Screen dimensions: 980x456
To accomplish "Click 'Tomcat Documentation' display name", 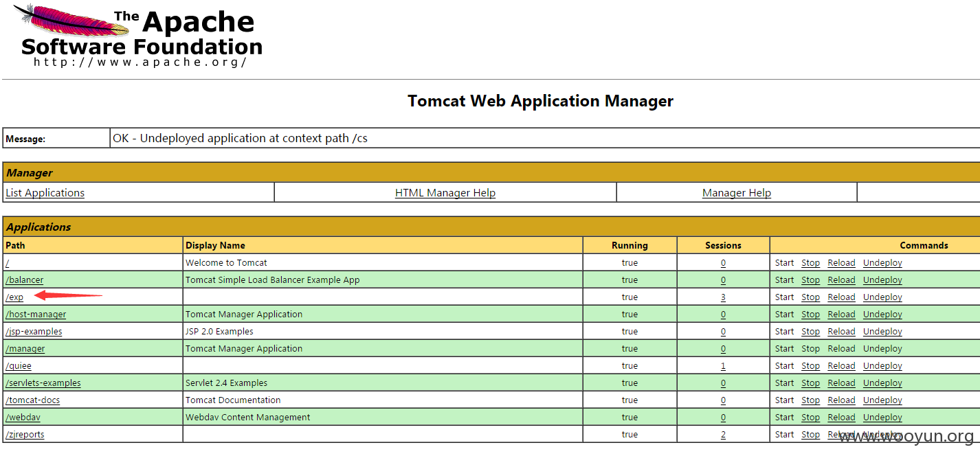I will [233, 400].
